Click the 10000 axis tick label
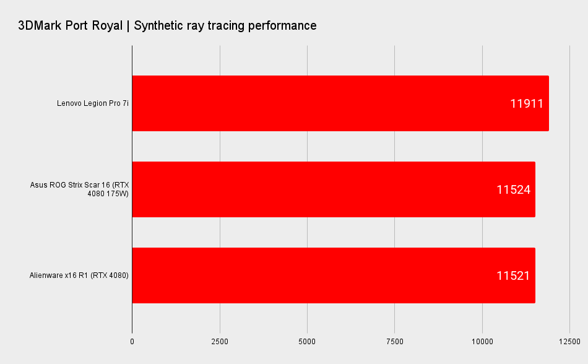This screenshot has height=364, width=588. coord(482,342)
